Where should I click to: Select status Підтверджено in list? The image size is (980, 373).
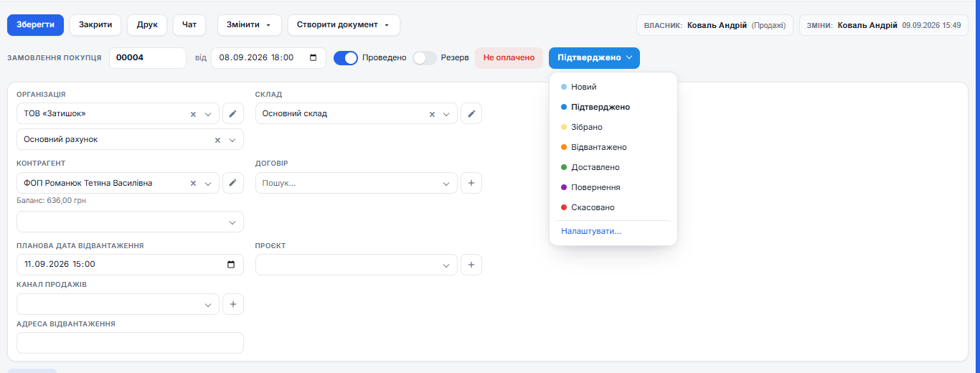[613, 107]
